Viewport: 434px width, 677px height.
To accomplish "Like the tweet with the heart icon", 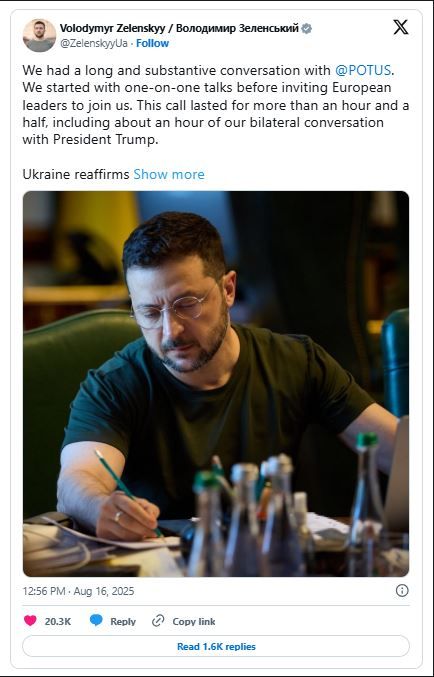I will [30, 621].
